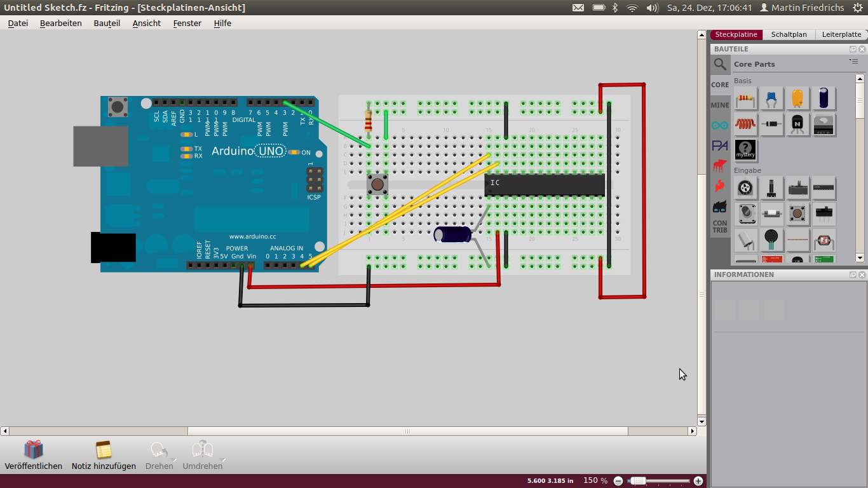Open the Hilfe menu
The width and height of the screenshot is (868, 488).
coord(222,23)
